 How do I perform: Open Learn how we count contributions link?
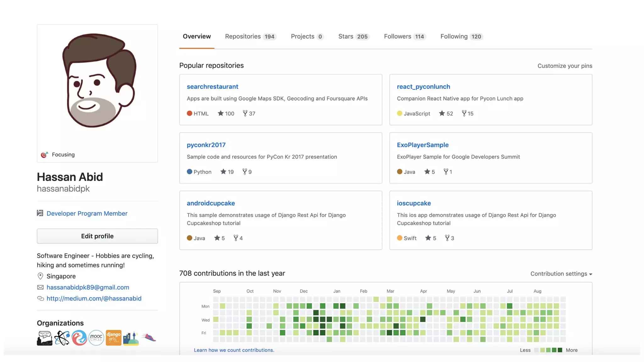pos(234,350)
